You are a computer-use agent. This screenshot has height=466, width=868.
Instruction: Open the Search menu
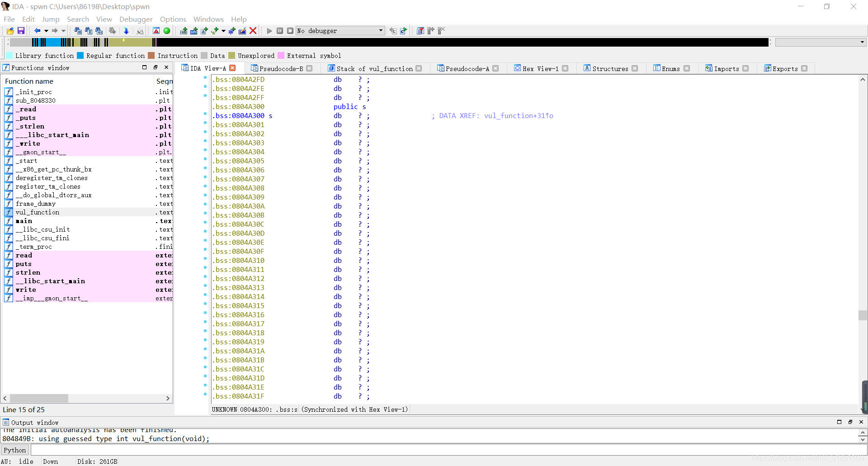click(x=78, y=19)
